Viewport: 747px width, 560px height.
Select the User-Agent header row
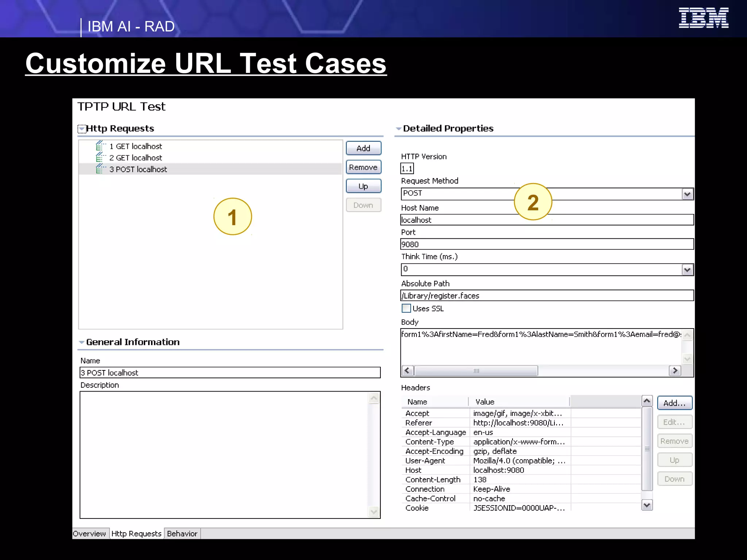click(521, 461)
